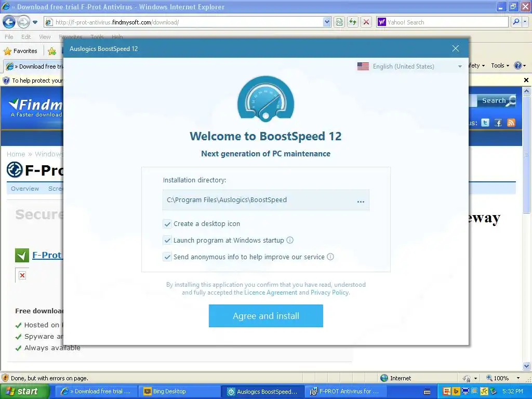Click the green FindMySoft checkmark icon
This screenshot has width=532, height=399.
coord(22,256)
